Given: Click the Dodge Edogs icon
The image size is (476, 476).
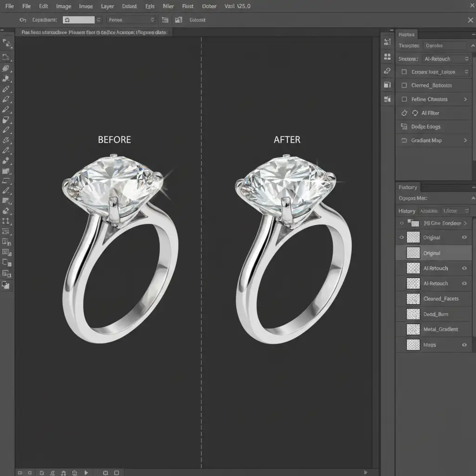Looking at the screenshot, I should [x=403, y=126].
